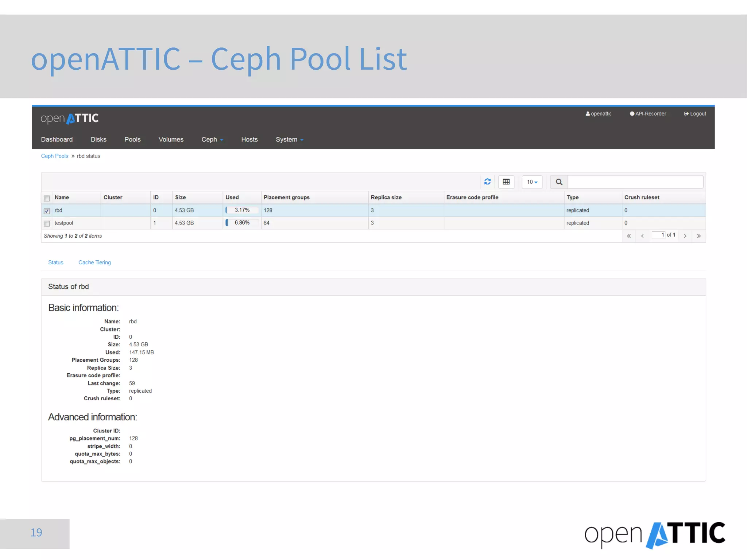This screenshot has width=747, height=560.
Task: Open the Dashboard menu item
Action: [57, 139]
